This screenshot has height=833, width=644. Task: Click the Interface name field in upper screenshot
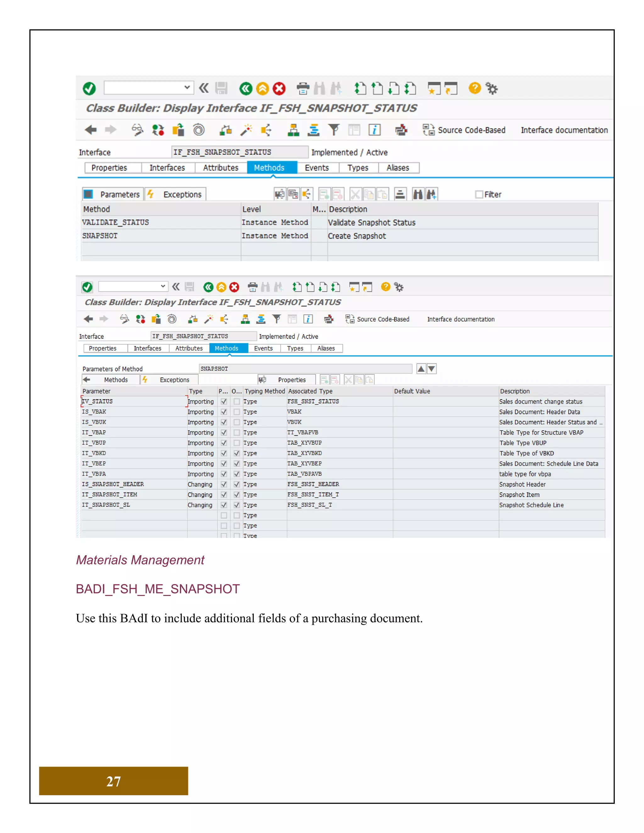[240, 152]
